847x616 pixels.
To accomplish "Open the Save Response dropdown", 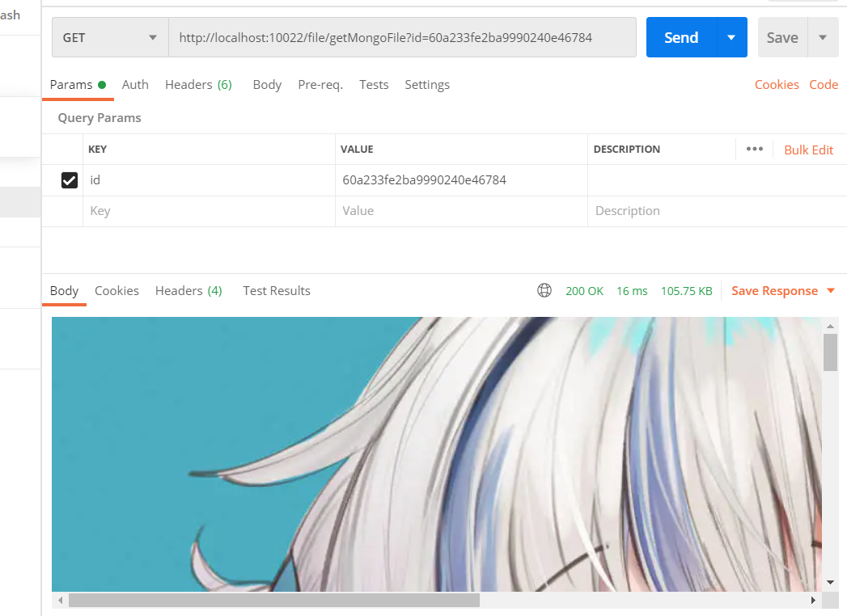I will click(x=783, y=291).
